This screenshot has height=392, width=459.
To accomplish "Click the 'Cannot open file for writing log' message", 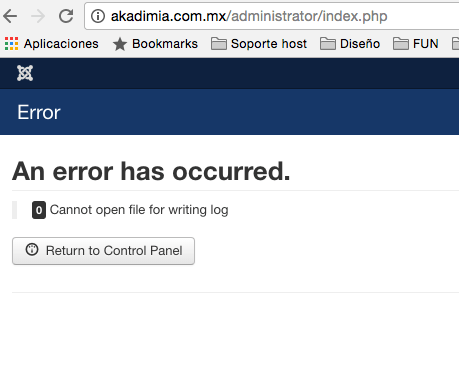I will tap(139, 210).
